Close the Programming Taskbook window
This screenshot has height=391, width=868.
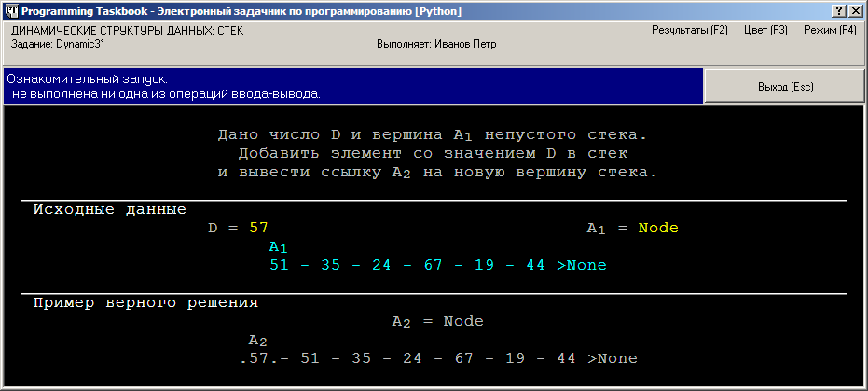tap(856, 10)
